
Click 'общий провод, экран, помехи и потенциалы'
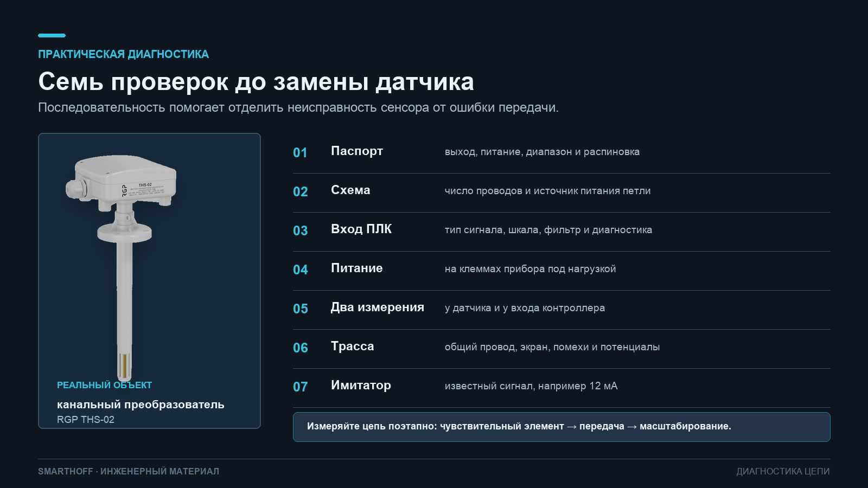coord(552,347)
